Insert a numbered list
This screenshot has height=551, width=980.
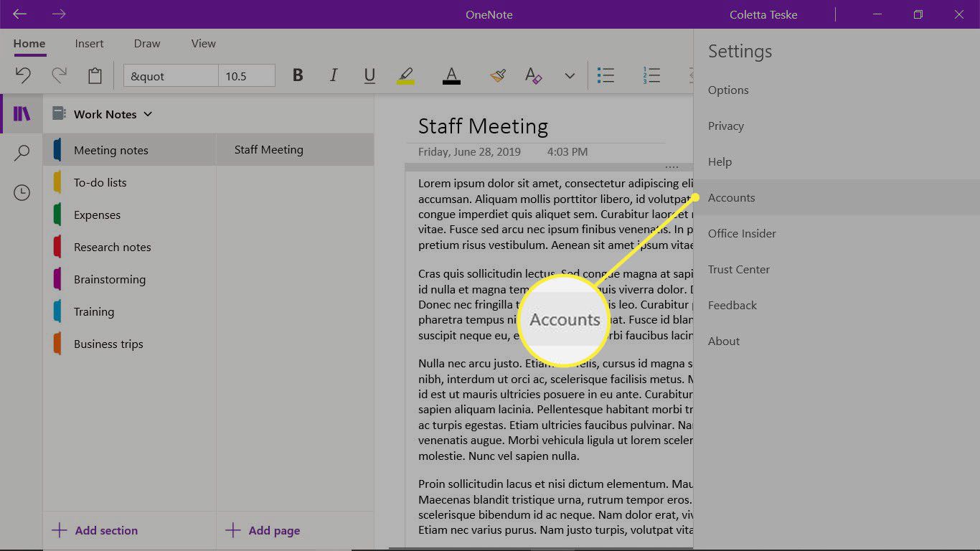pyautogui.click(x=651, y=75)
